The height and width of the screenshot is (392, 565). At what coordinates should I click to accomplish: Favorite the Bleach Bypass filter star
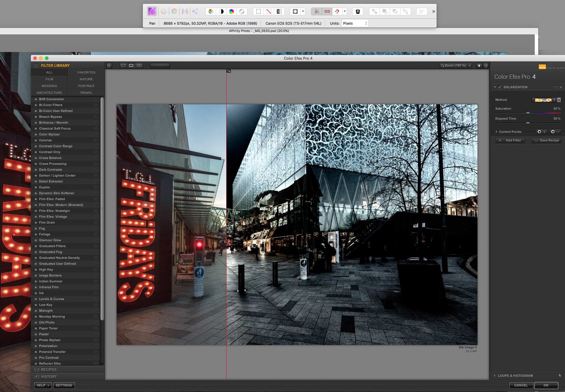(36, 117)
